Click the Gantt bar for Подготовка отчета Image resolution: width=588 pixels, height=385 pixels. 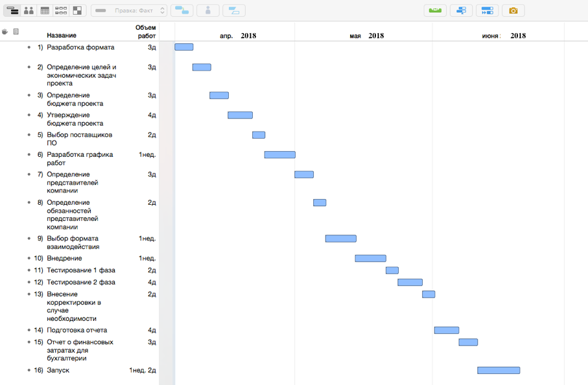pyautogui.click(x=447, y=331)
